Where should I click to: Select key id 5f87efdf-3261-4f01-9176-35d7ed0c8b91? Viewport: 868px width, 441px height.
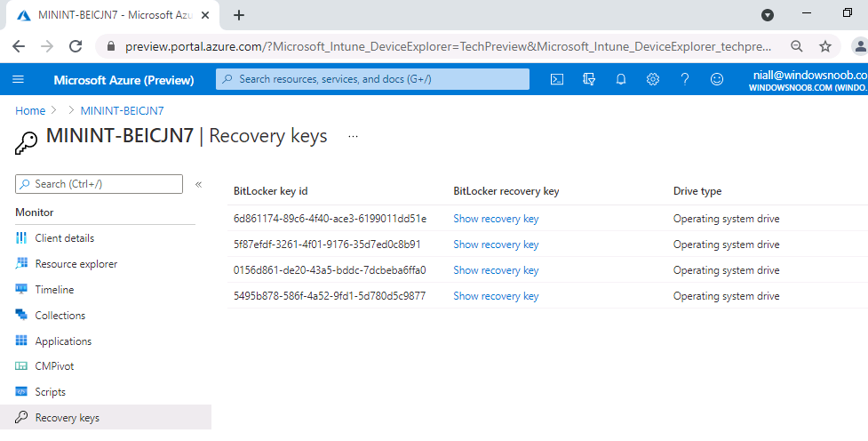point(327,245)
